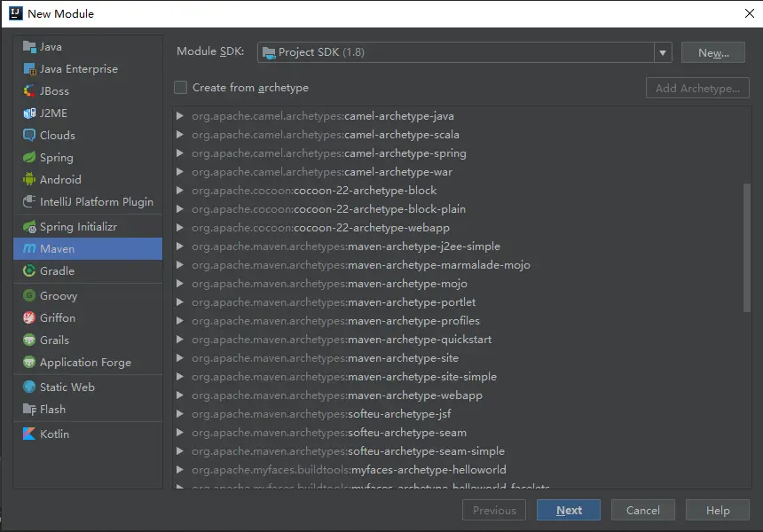
Task: Click the Java module type icon
Action: coord(29,47)
